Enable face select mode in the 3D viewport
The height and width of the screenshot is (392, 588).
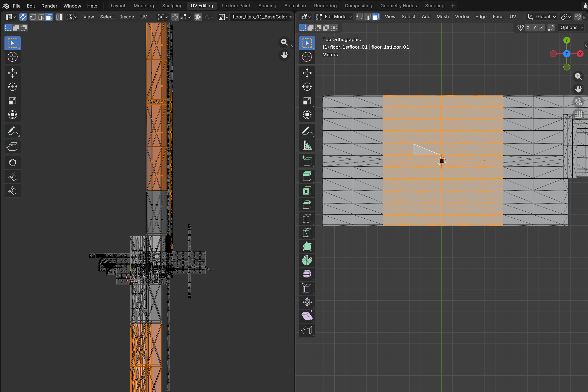(375, 17)
